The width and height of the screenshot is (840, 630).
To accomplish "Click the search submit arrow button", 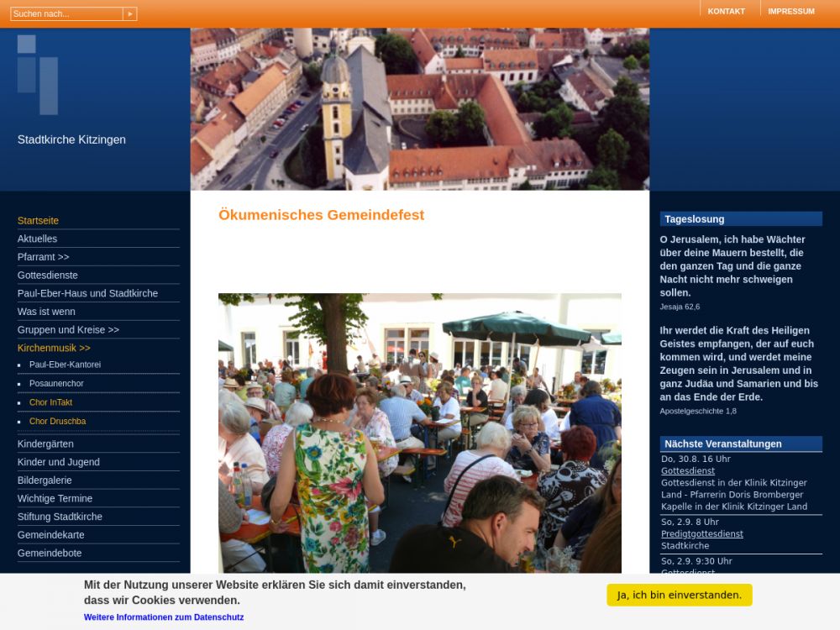I will pos(130,14).
